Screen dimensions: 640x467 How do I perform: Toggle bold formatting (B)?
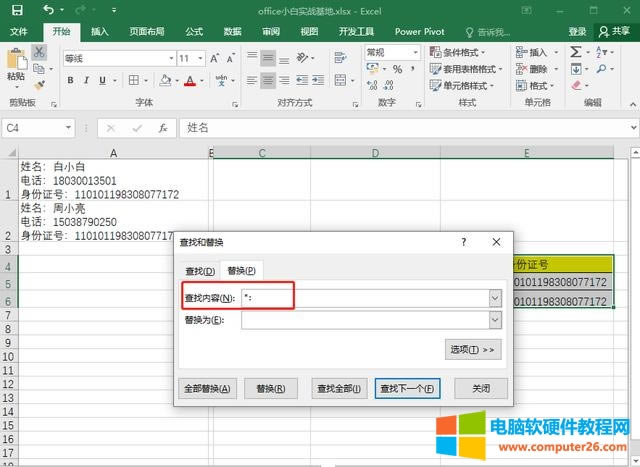click(71, 80)
